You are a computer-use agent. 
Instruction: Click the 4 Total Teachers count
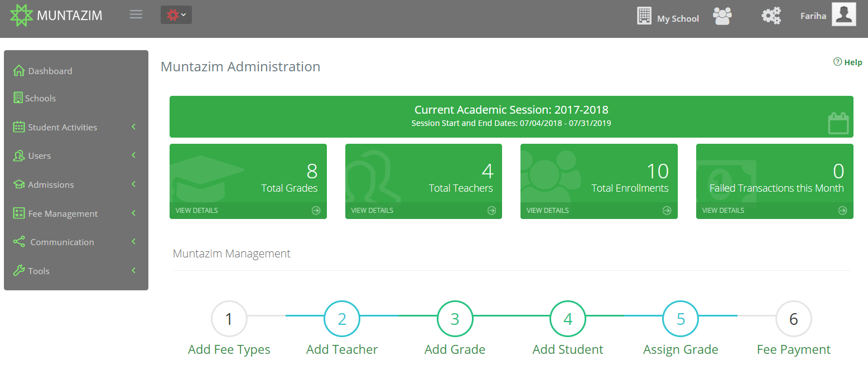point(488,171)
